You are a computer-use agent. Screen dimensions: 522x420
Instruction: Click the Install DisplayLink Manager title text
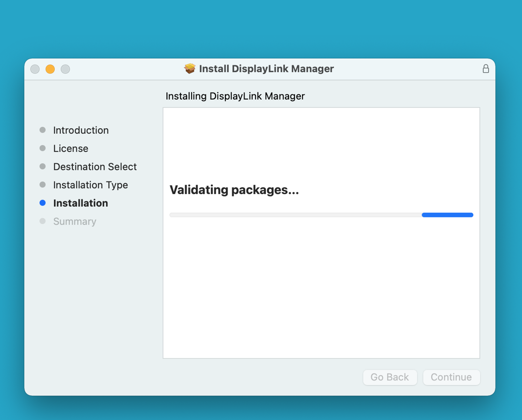(266, 69)
